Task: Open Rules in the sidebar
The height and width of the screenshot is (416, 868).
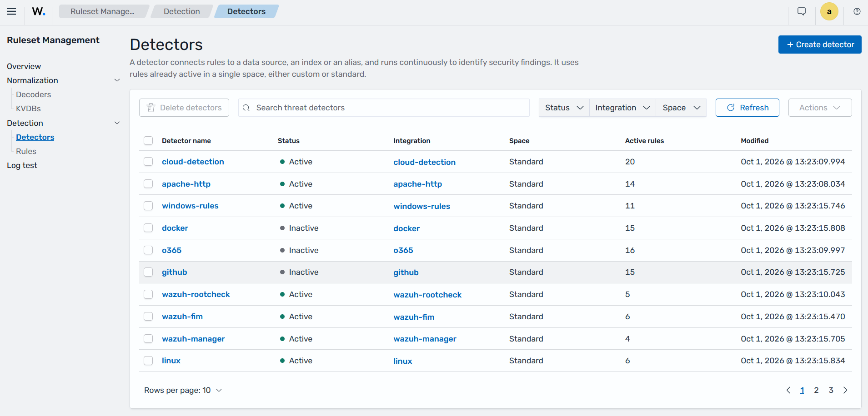Action: (x=26, y=151)
